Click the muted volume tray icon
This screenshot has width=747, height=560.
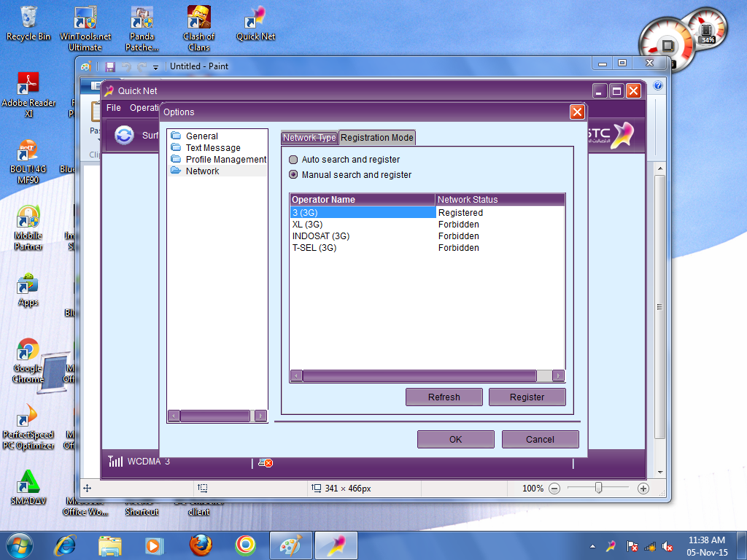667,547
